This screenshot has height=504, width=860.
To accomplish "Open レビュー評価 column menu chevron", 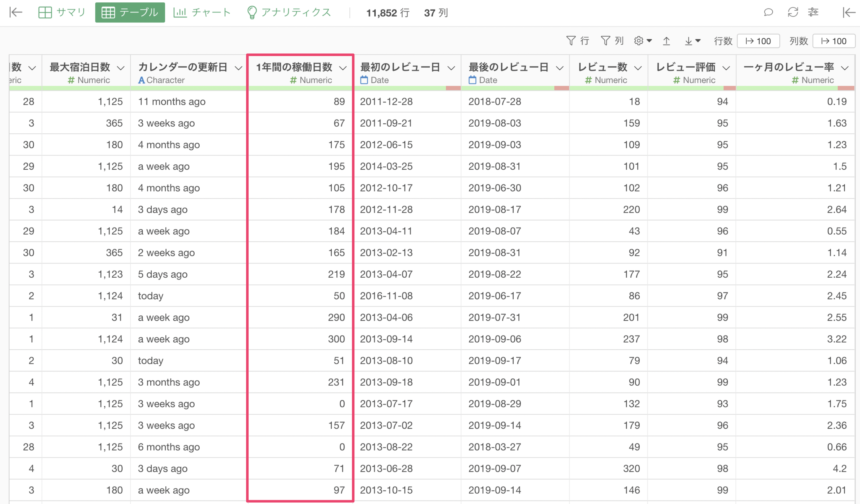I will point(726,68).
